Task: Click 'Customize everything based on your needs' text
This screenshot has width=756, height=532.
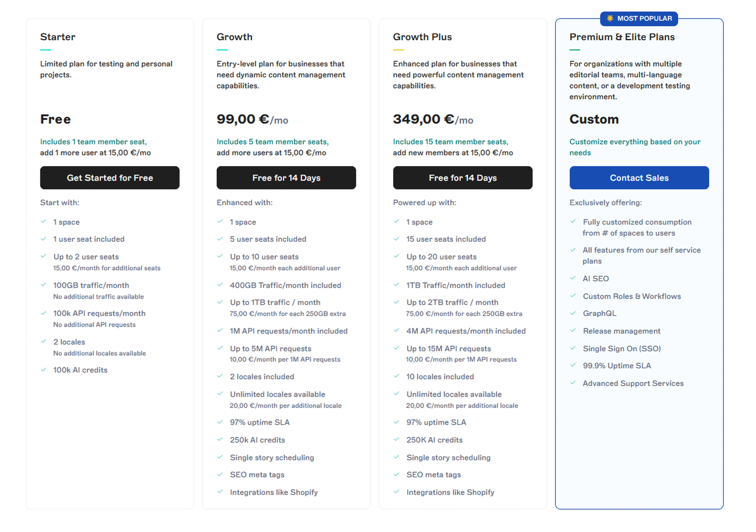Action: 634,147
